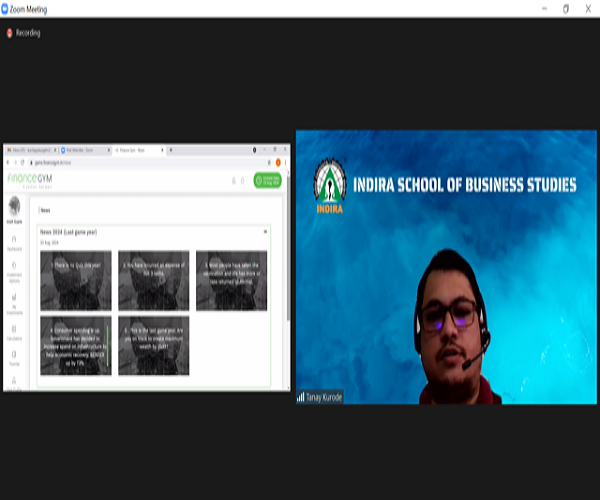Viewport: 600px width, 500px height.
Task: Open a new browser tab with plus button
Action: tap(171, 150)
